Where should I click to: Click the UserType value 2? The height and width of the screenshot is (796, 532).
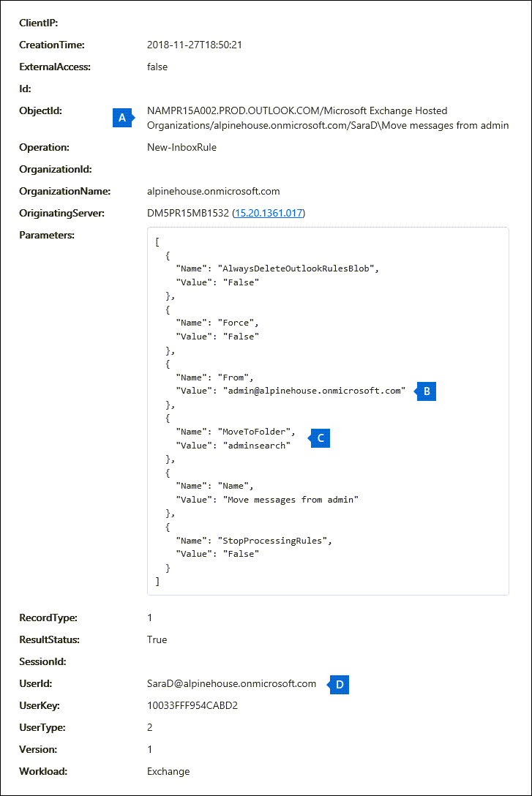(150, 727)
